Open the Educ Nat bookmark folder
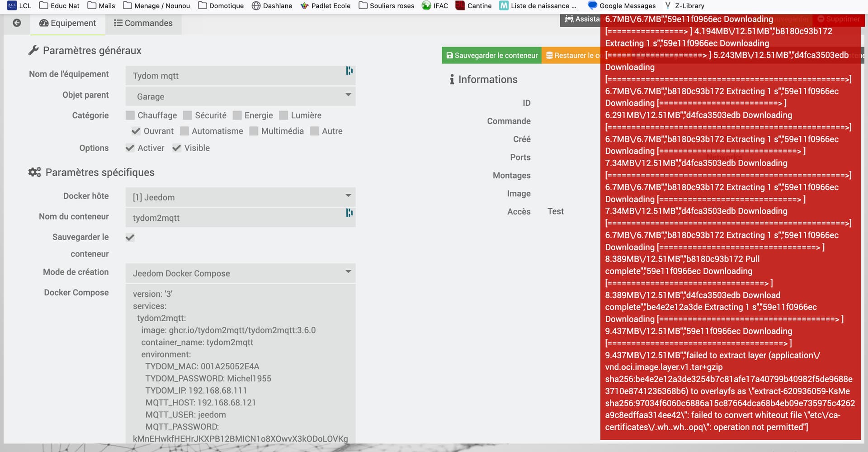The height and width of the screenshot is (452, 868). pos(59,6)
